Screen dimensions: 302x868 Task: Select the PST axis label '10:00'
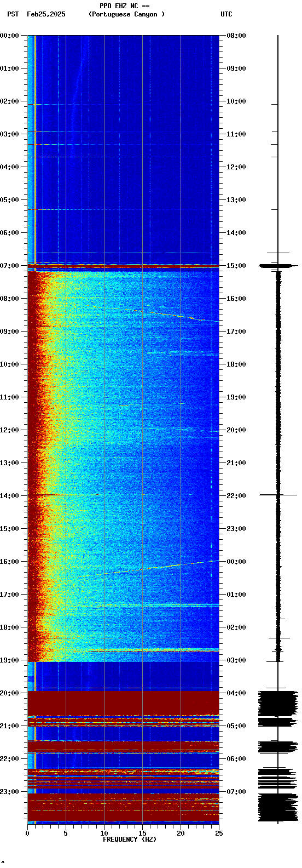[x=9, y=364]
